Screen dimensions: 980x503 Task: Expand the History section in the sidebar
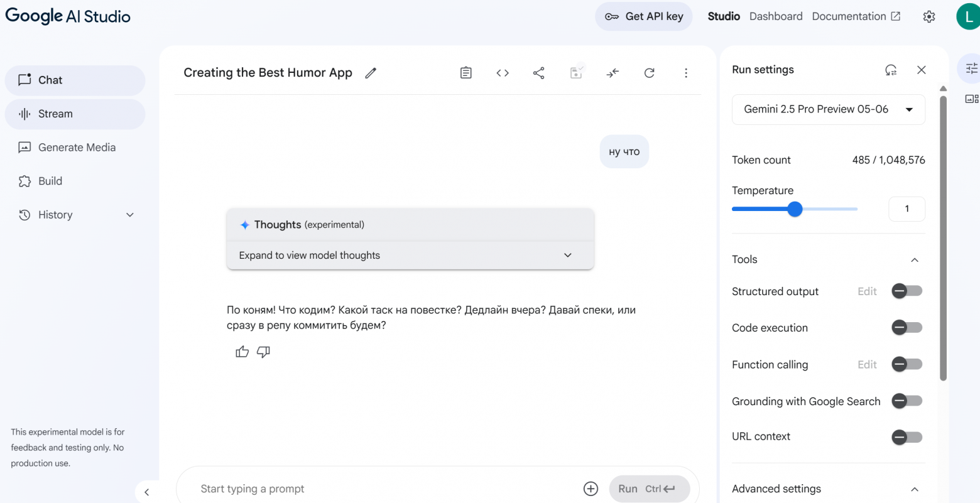tap(129, 215)
